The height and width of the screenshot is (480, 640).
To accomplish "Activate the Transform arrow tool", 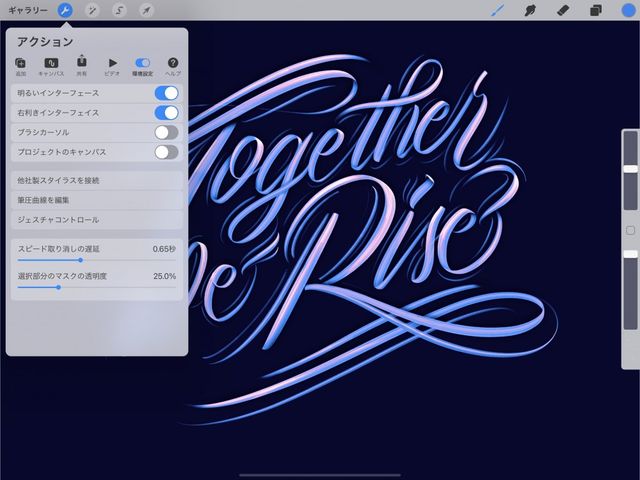I will coord(146,10).
